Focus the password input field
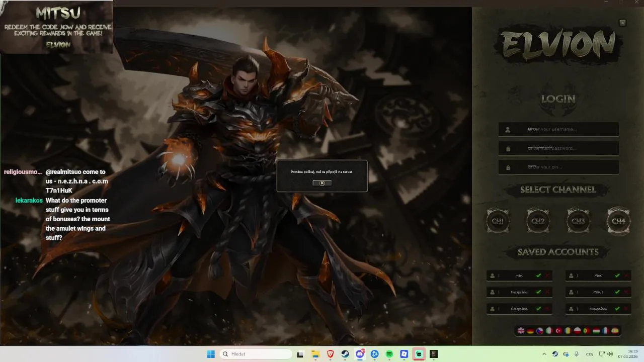This screenshot has height=362, width=644. click(x=558, y=148)
